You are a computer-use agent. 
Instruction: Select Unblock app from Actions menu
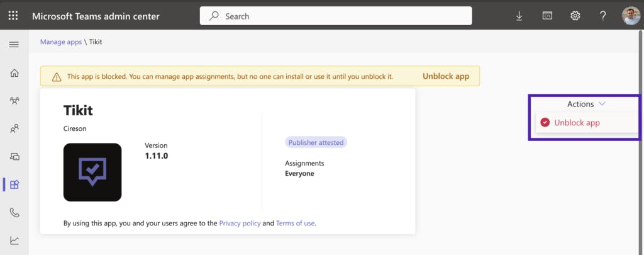[577, 123]
